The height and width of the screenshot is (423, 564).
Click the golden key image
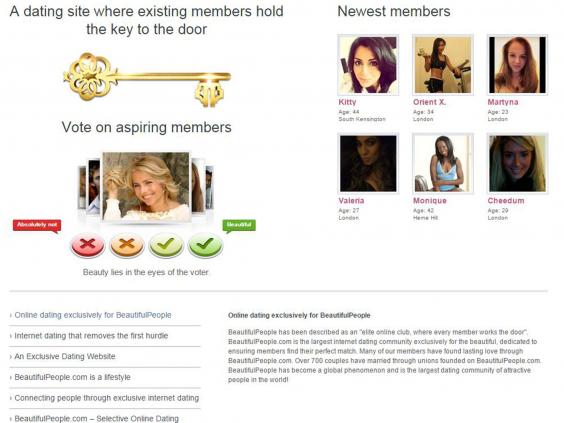(x=147, y=79)
